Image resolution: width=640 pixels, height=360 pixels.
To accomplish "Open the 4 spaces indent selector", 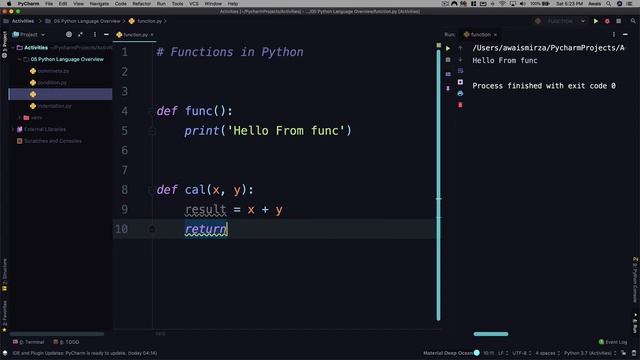I will [547, 353].
